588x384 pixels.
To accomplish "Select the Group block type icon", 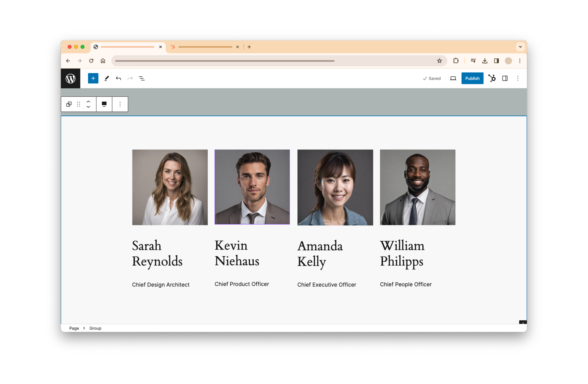I will (69, 104).
